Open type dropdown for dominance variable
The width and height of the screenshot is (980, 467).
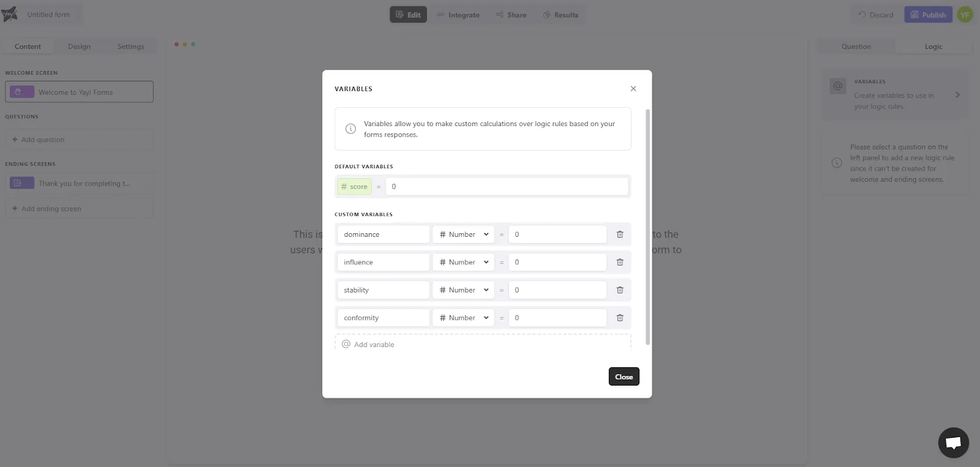coord(463,234)
